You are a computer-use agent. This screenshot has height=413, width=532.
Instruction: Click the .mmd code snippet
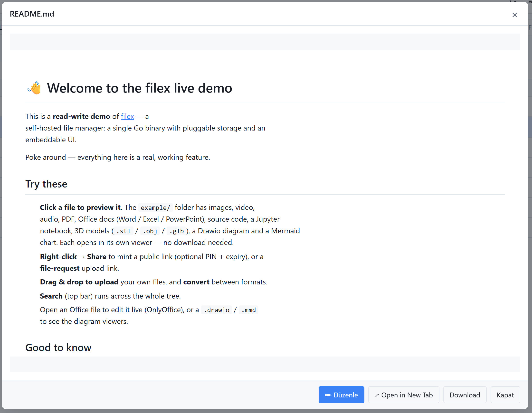pos(248,310)
